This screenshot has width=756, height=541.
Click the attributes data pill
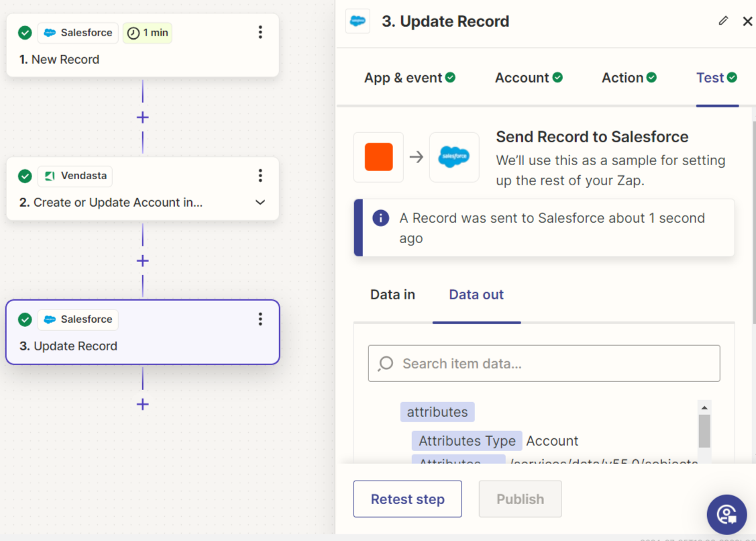437,412
